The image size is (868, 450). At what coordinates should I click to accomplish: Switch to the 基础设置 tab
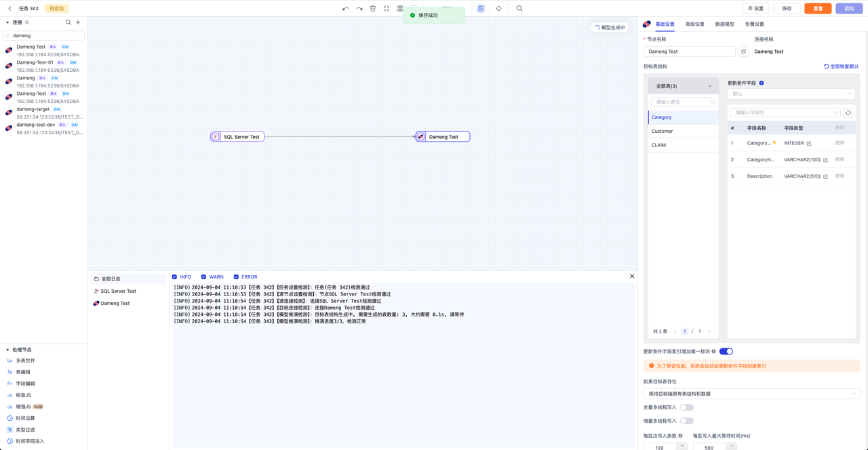pyautogui.click(x=665, y=24)
